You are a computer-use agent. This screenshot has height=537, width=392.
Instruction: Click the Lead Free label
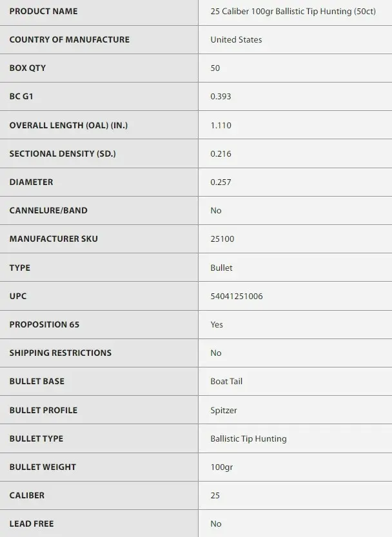(32, 523)
